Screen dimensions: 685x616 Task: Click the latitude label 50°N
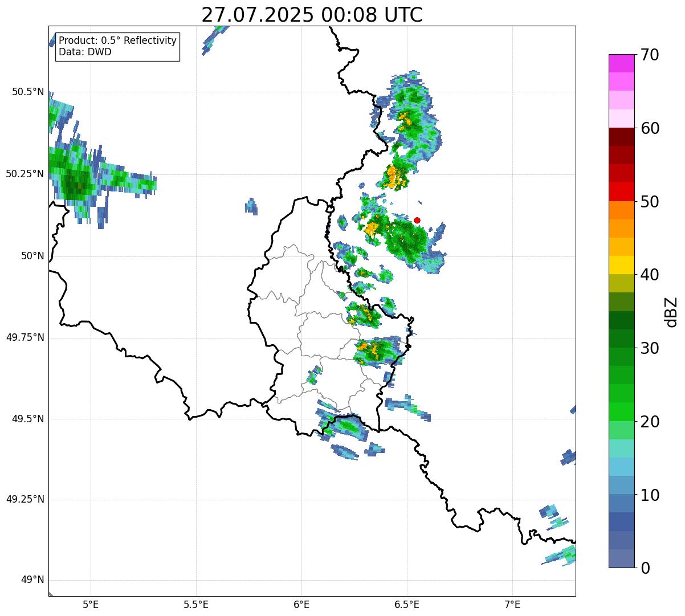(x=32, y=256)
